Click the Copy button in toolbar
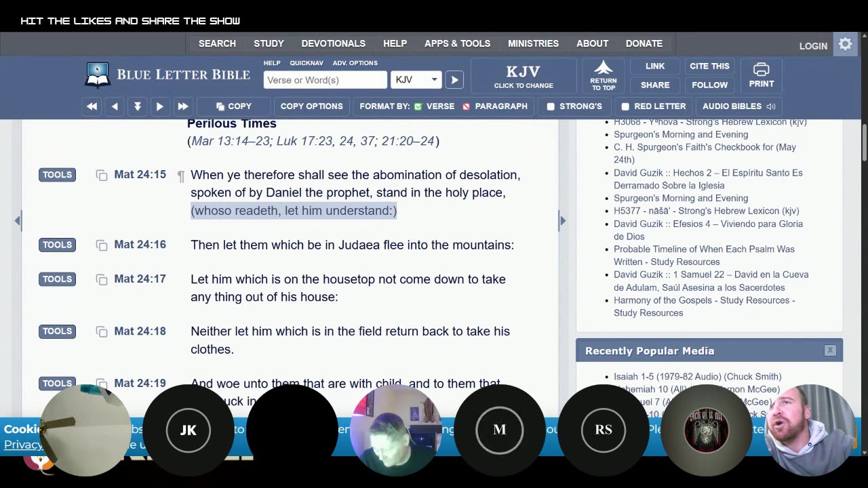Viewport: 868px width, 488px height. point(233,106)
